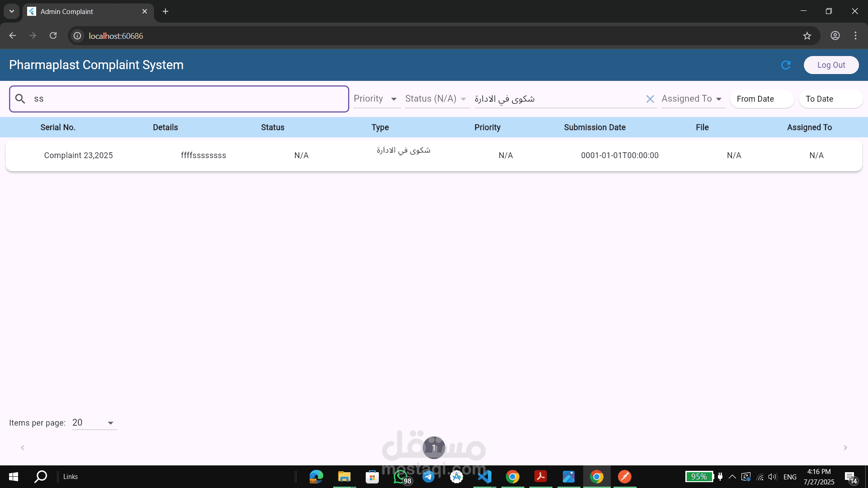This screenshot has height=488, width=868.
Task: Open Adobe Acrobat from taskbar
Action: [x=541, y=477]
